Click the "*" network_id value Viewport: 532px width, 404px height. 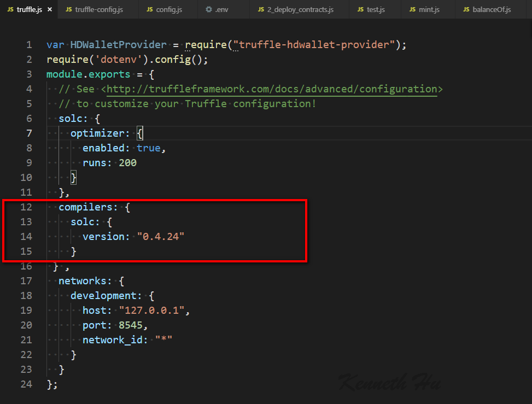tap(163, 340)
